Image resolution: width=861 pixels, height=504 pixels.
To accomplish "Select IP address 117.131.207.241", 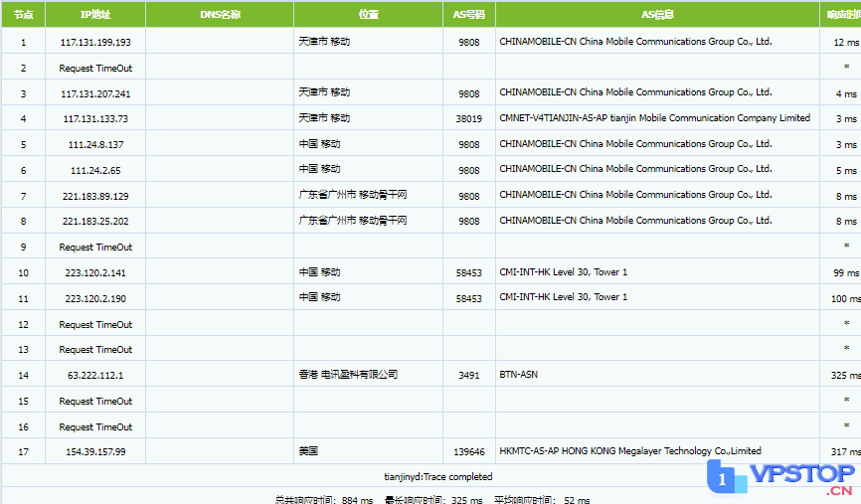I will pos(95,93).
